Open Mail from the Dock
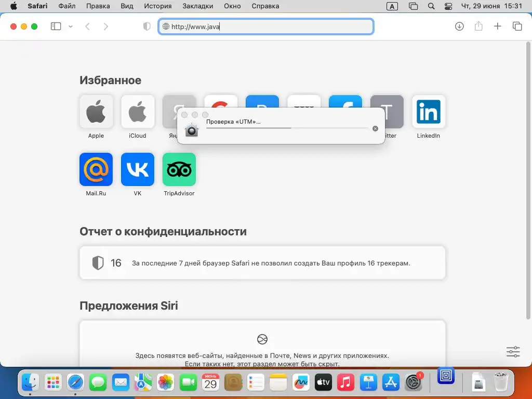 coord(121,382)
